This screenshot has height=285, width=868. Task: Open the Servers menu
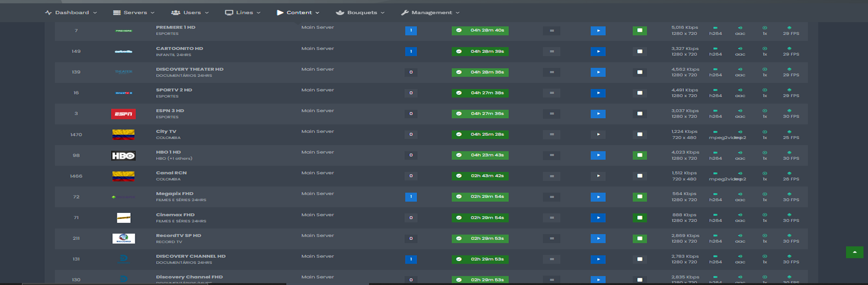pos(134,13)
